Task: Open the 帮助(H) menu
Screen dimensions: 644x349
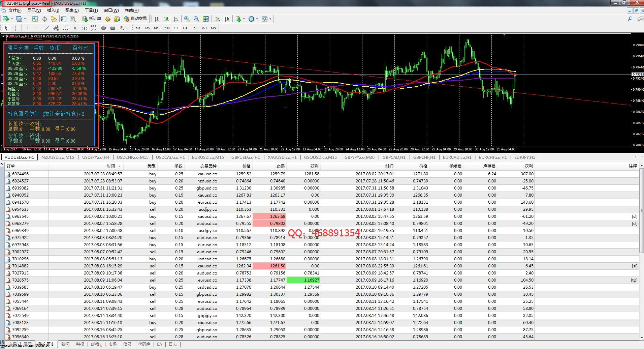Action: (x=132, y=10)
